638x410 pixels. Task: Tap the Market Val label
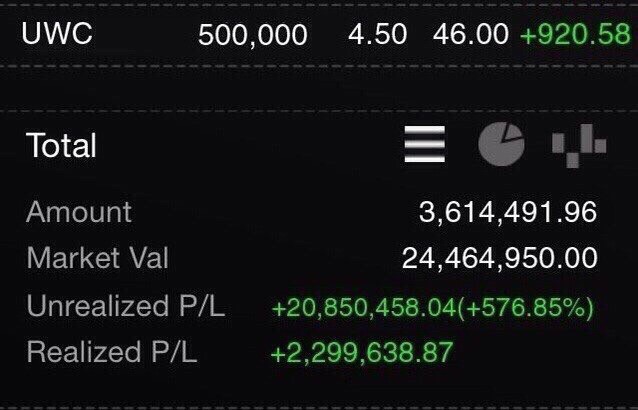pyautogui.click(x=98, y=258)
